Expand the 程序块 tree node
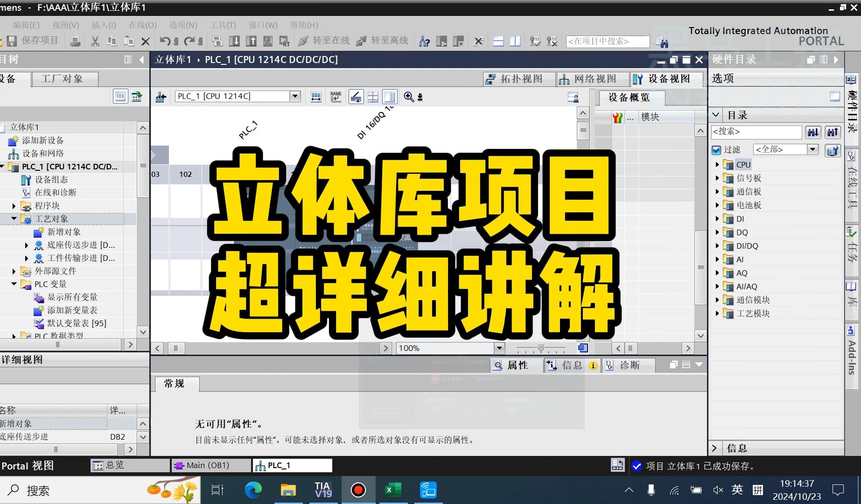The width and height of the screenshot is (861, 504). point(14,206)
